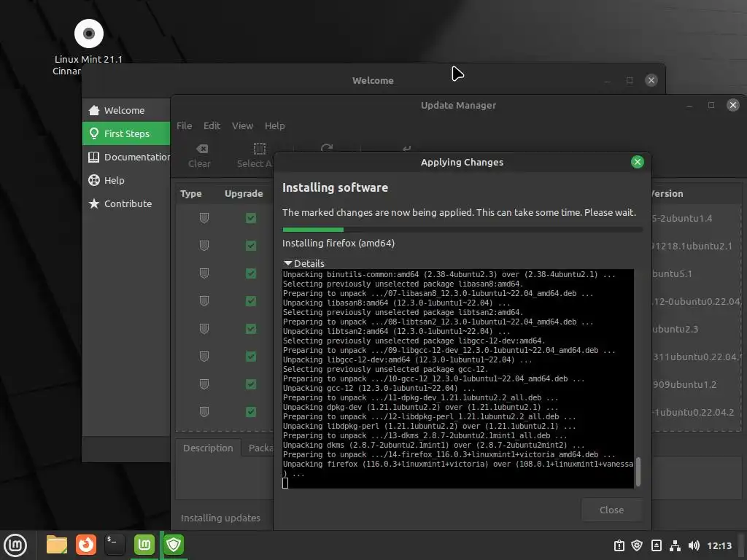
Task: Click the shield type icon in last update row
Action: pos(204,412)
